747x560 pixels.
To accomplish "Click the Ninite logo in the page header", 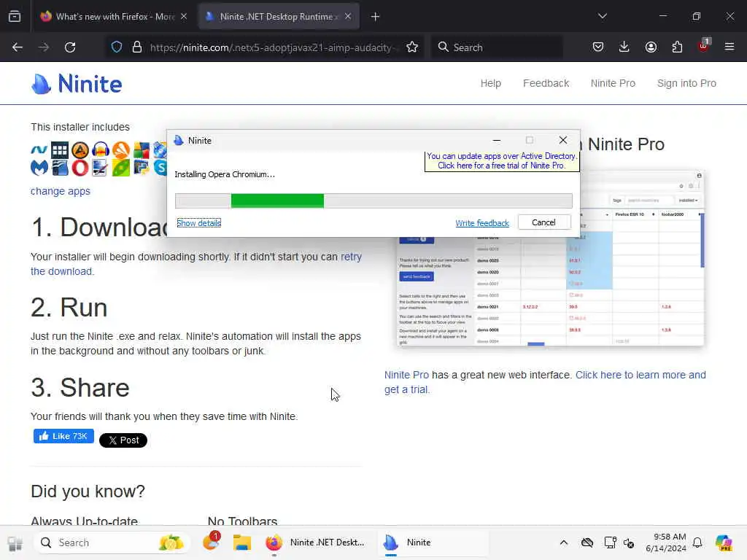I will pyautogui.click(x=76, y=84).
